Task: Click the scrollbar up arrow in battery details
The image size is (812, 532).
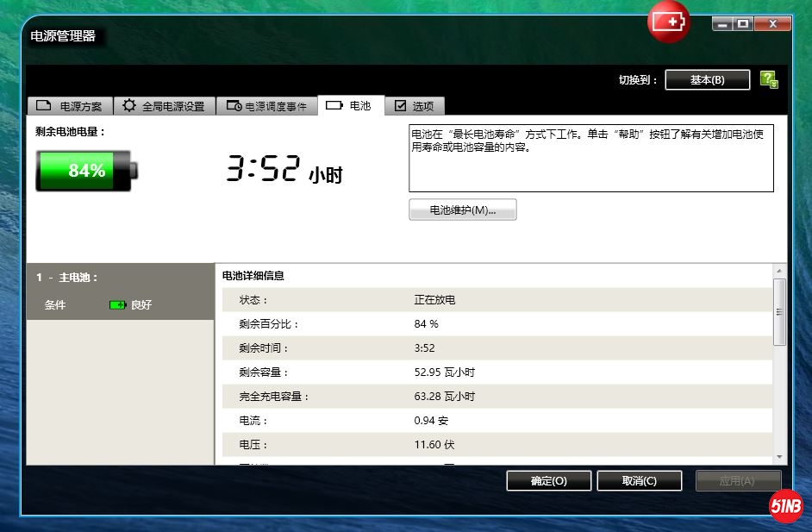Action: click(x=779, y=271)
